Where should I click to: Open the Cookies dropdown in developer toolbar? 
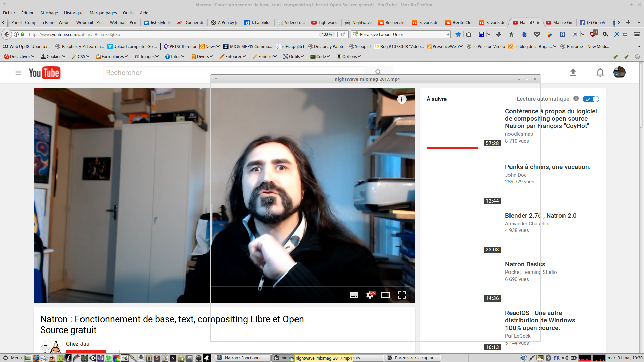click(53, 57)
